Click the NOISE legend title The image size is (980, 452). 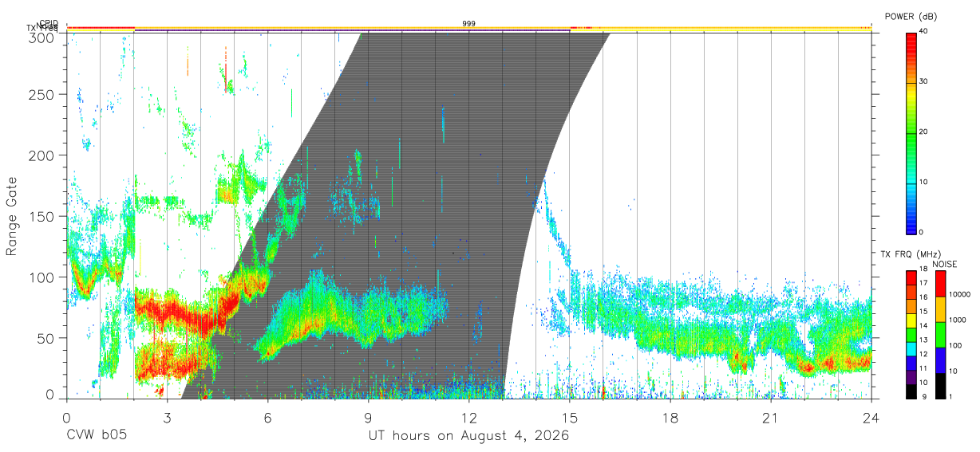point(944,264)
